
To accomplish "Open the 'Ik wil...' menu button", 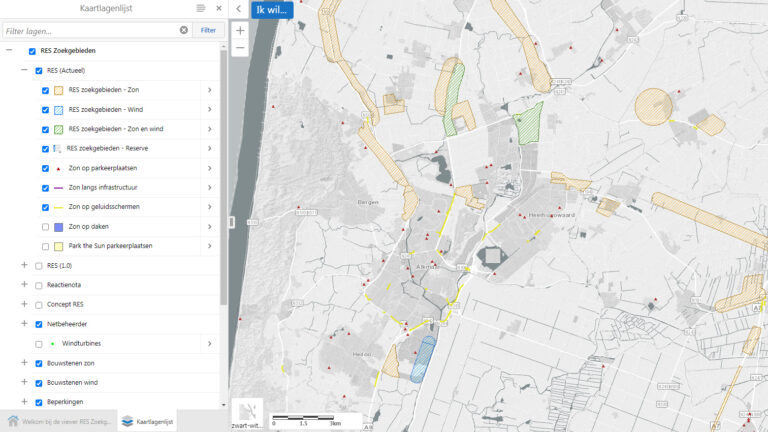I will [x=272, y=10].
